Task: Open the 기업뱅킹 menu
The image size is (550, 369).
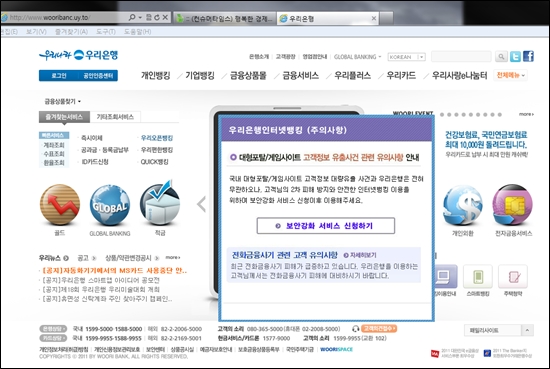Action: (x=200, y=75)
